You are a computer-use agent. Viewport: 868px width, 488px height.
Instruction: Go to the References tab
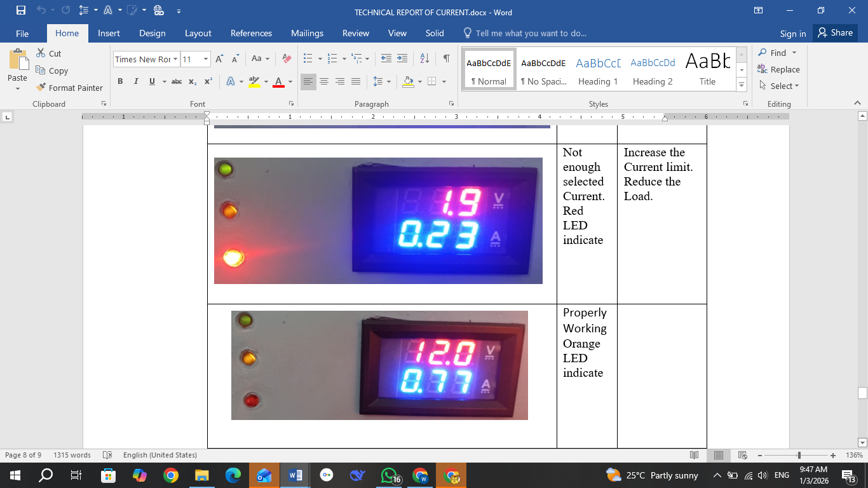[x=252, y=33]
